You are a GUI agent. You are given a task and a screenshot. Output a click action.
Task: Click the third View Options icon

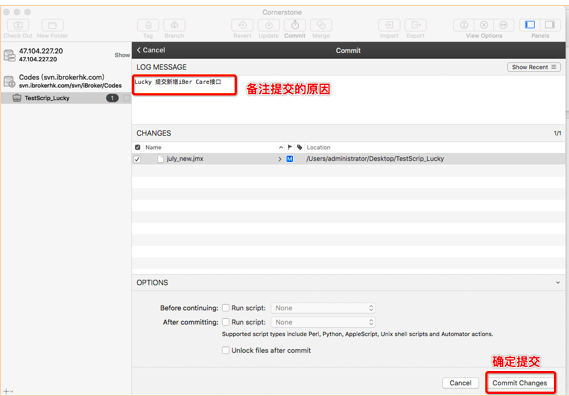(x=503, y=25)
